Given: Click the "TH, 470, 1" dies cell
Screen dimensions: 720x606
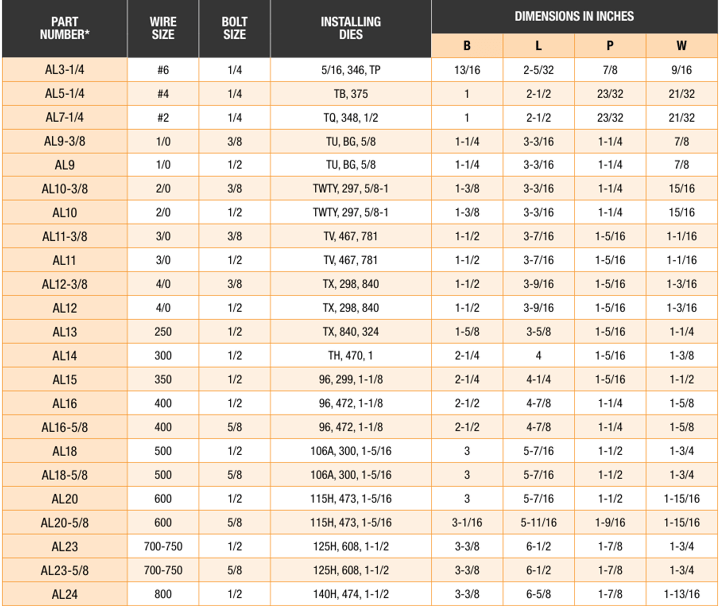Looking at the screenshot, I should (350, 356).
